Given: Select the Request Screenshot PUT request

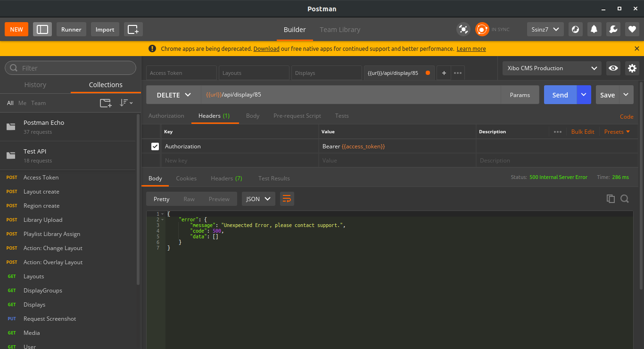Looking at the screenshot, I should click(68, 319).
